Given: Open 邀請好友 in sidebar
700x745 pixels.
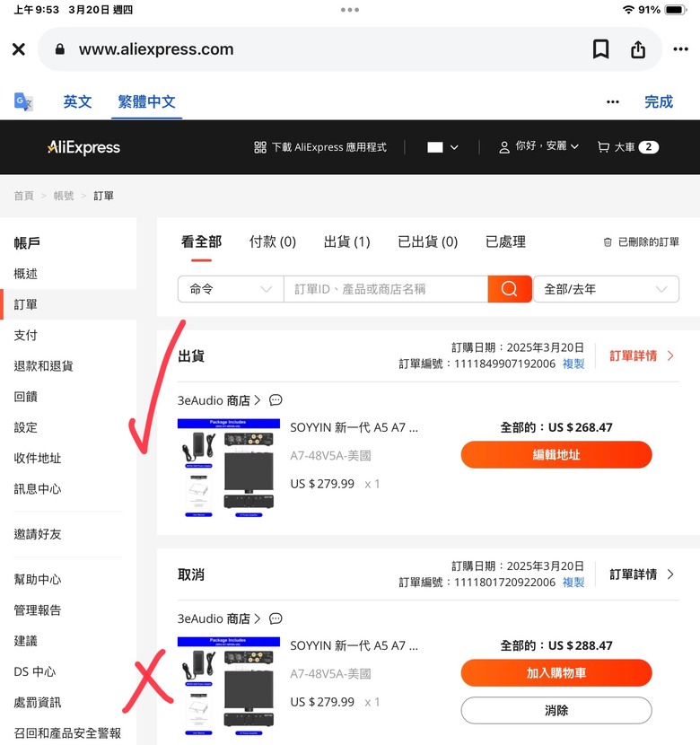Looking at the screenshot, I should point(38,534).
